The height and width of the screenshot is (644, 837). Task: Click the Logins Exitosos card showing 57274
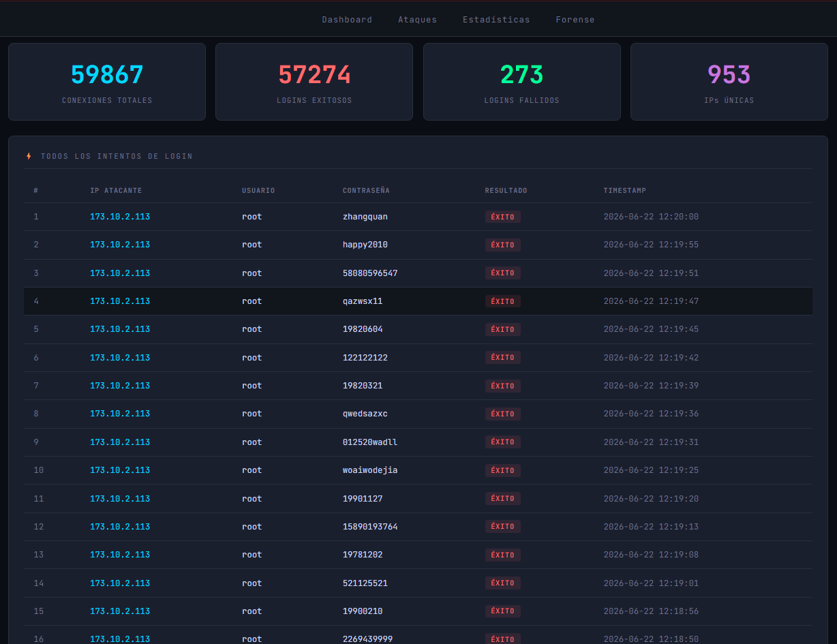pyautogui.click(x=314, y=82)
